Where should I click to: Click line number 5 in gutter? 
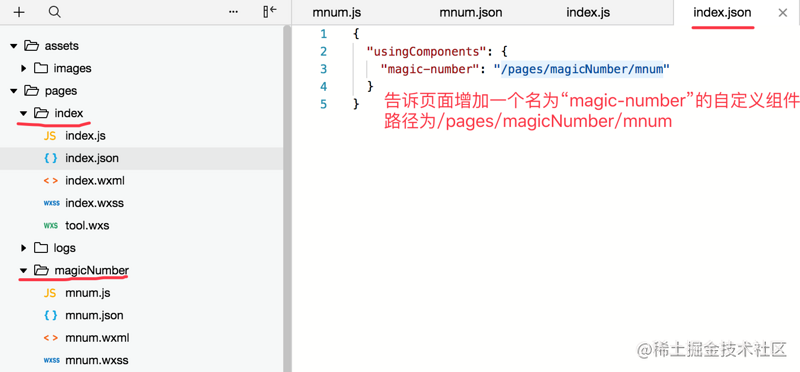[323, 104]
